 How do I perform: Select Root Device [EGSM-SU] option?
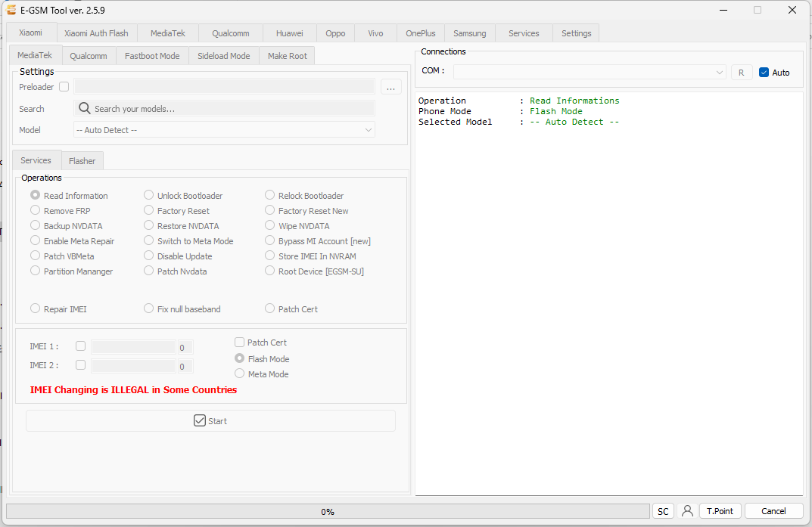tap(270, 270)
